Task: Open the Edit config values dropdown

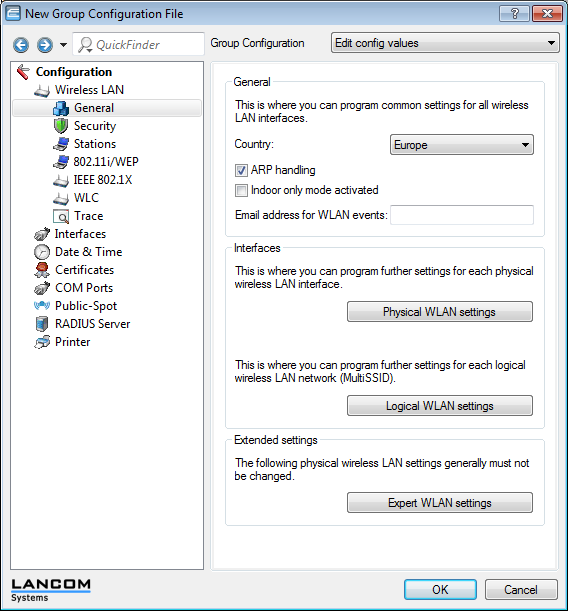Action: [445, 43]
